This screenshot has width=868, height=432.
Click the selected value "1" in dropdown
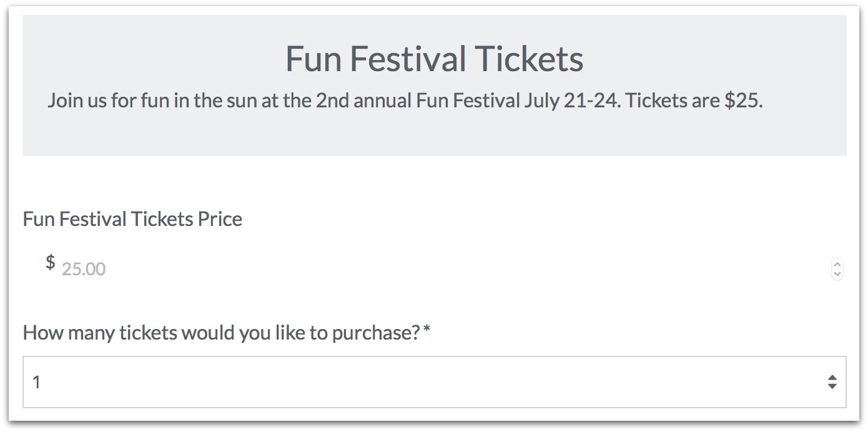point(36,382)
